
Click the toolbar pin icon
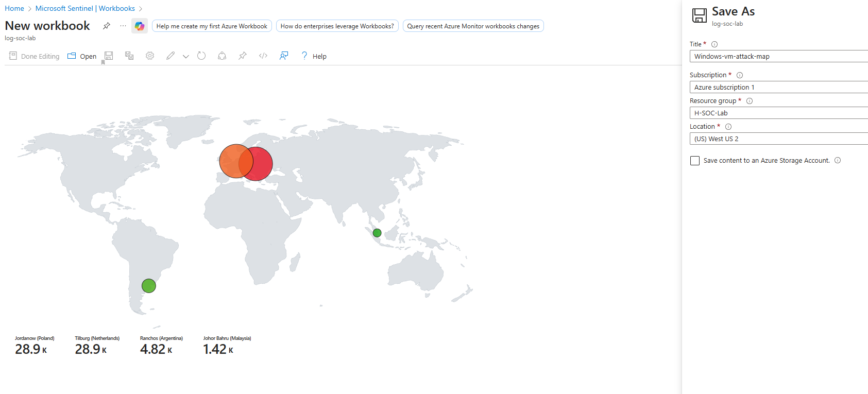[x=243, y=56]
